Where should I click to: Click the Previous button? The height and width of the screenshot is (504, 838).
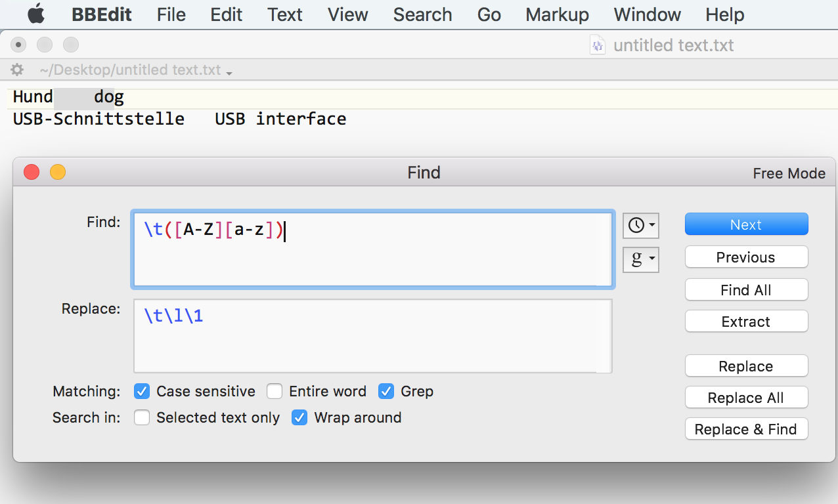[x=746, y=257]
